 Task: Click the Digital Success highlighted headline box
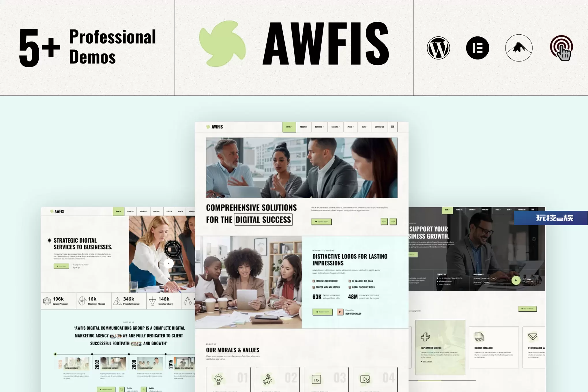[x=263, y=220]
